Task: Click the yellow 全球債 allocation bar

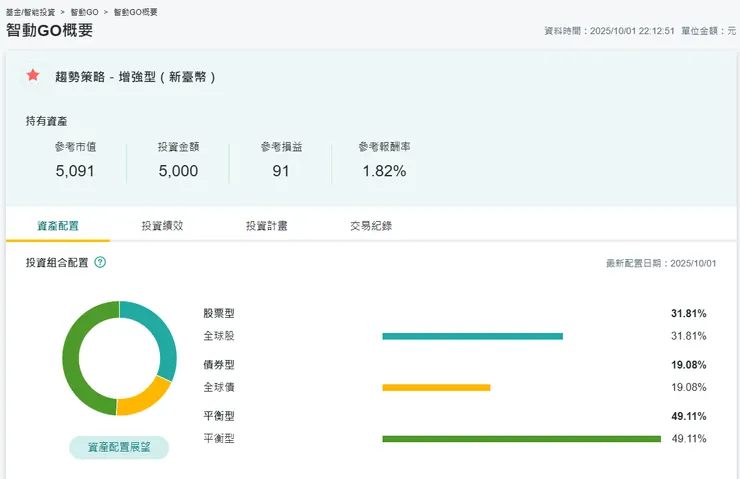Action: 437,388
